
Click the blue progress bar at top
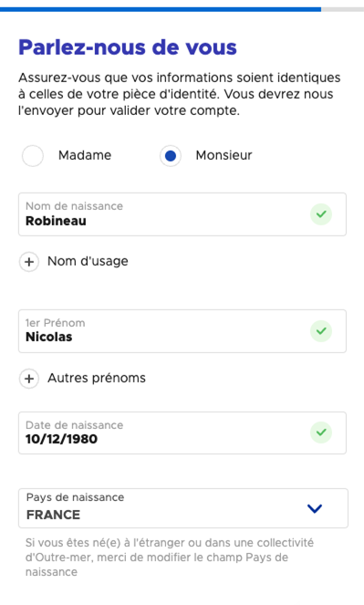(161, 9)
